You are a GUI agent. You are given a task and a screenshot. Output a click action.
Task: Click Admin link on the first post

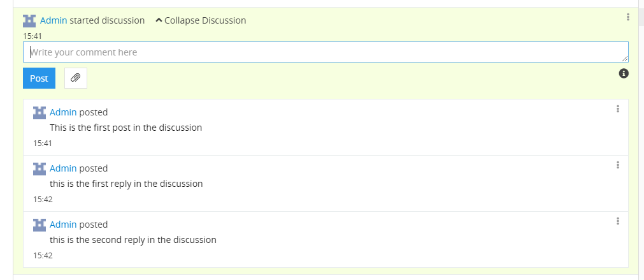[x=63, y=112]
